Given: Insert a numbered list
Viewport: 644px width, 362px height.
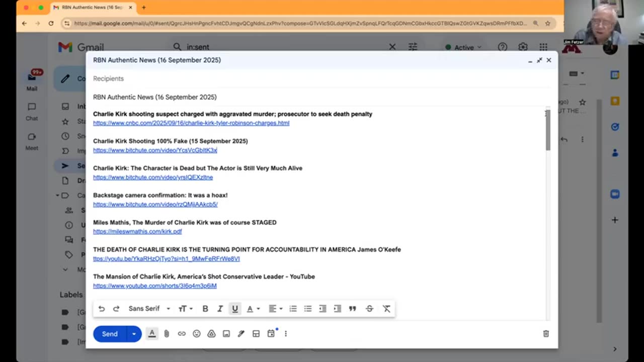Looking at the screenshot, I should [x=293, y=309].
